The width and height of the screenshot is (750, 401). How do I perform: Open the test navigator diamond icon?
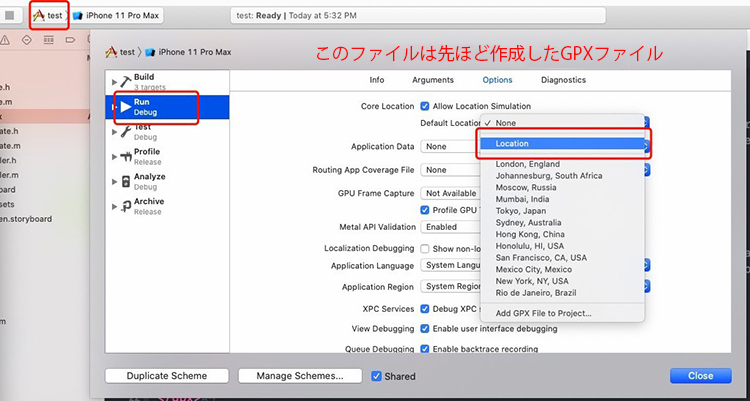coord(27,40)
